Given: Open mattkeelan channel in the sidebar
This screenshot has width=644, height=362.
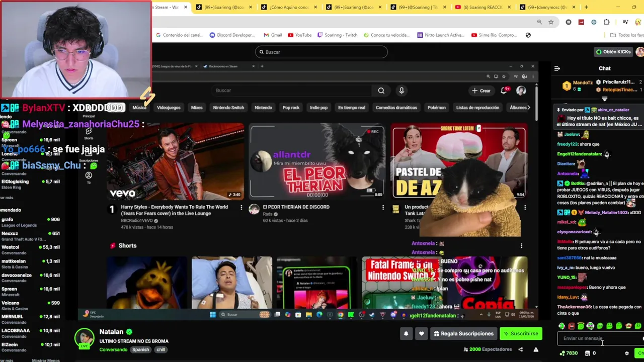Looking at the screenshot, I should (30, 264).
